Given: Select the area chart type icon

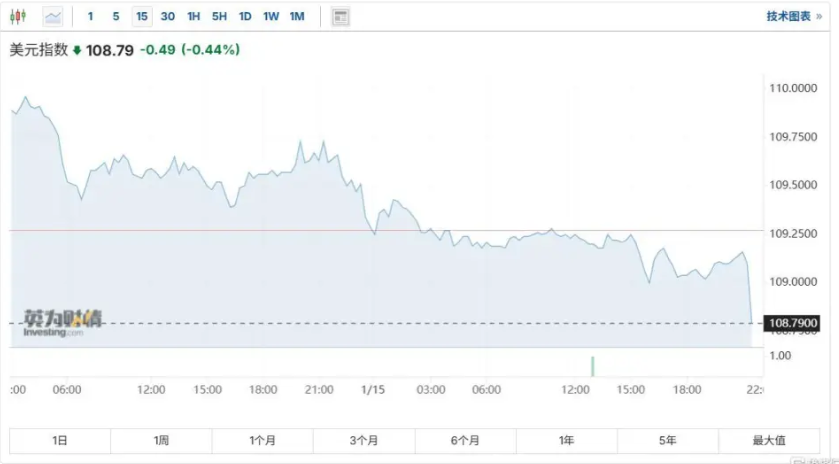Looking at the screenshot, I should pyautogui.click(x=52, y=17).
